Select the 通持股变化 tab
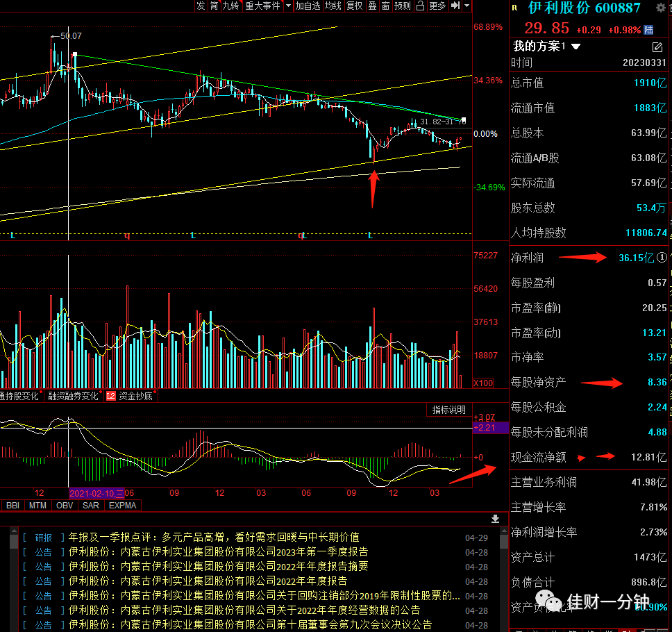Screen dimensions: 672x632 (19, 396)
